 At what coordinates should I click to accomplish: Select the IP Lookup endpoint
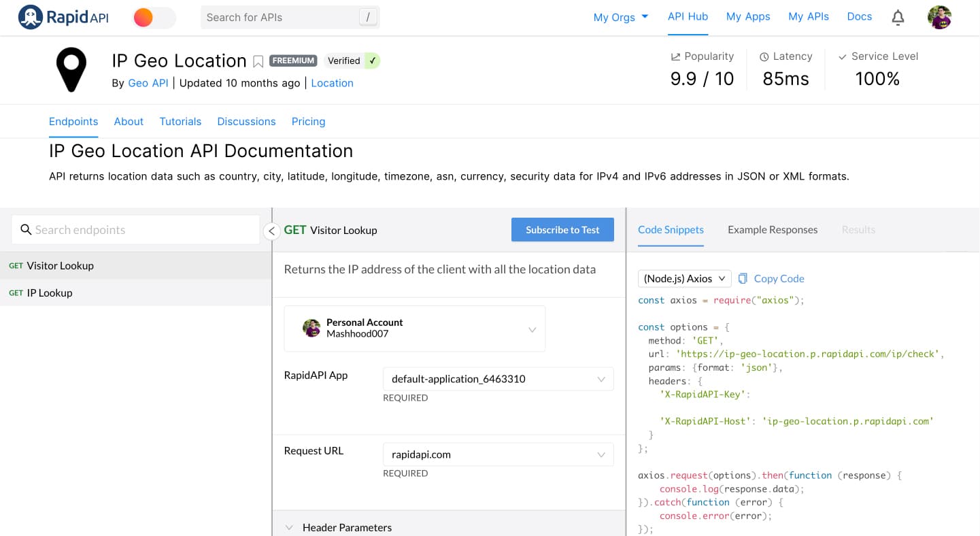(x=135, y=292)
